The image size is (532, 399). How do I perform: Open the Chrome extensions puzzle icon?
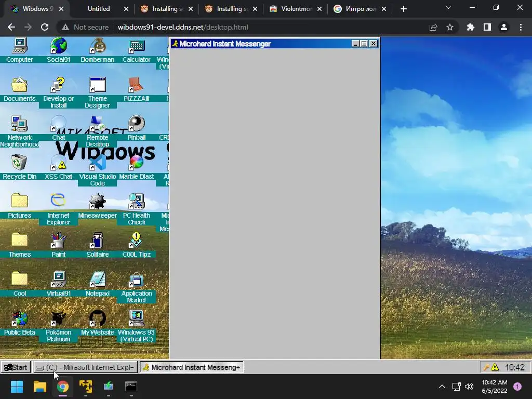(x=470, y=27)
